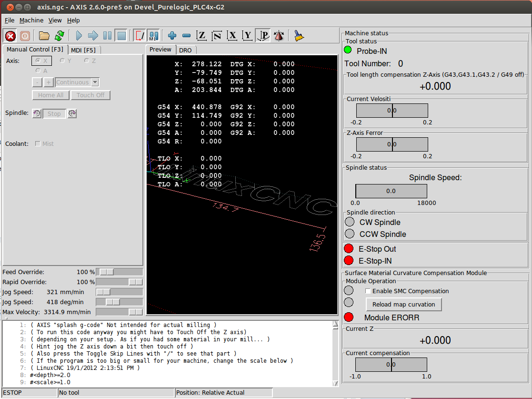The width and height of the screenshot is (532, 399).
Task: Zoom out with the minus icon
Action: pyautogui.click(x=186, y=36)
